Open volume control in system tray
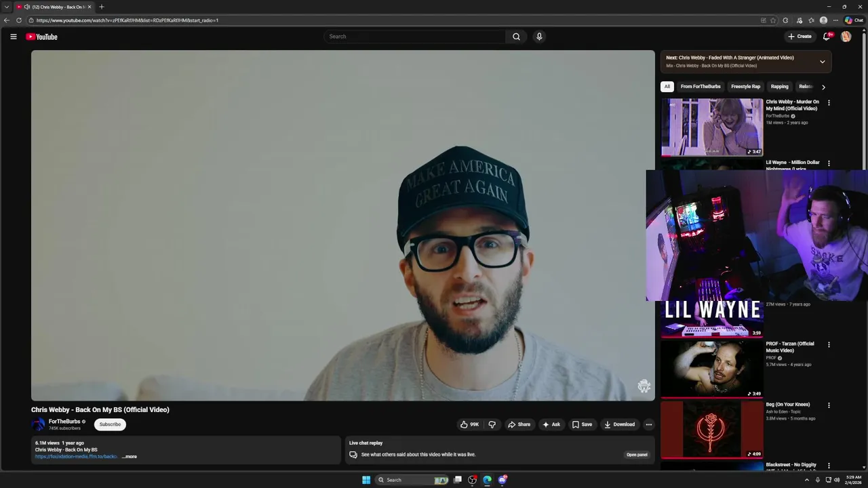868x488 pixels. click(837, 480)
